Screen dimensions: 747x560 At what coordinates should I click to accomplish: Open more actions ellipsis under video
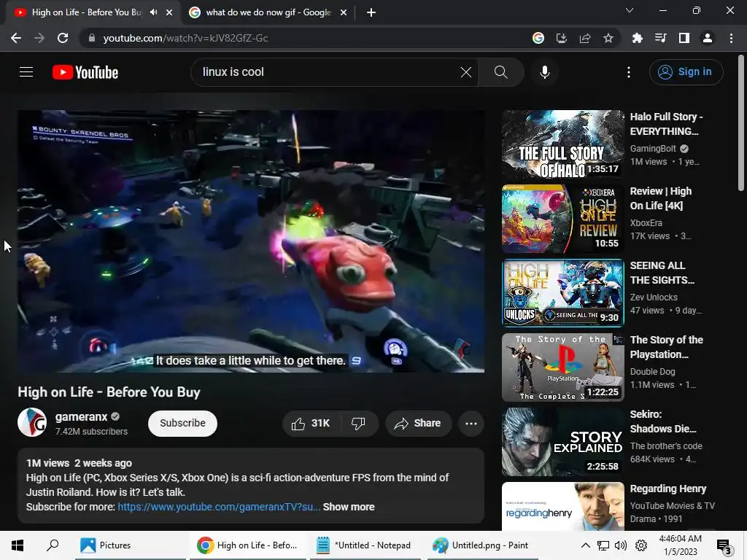471,424
